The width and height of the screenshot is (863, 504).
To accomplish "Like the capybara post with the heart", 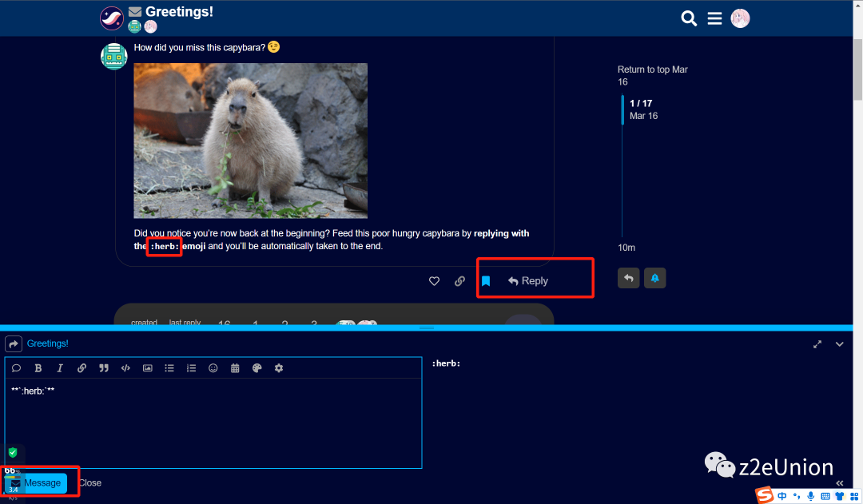I will click(435, 281).
